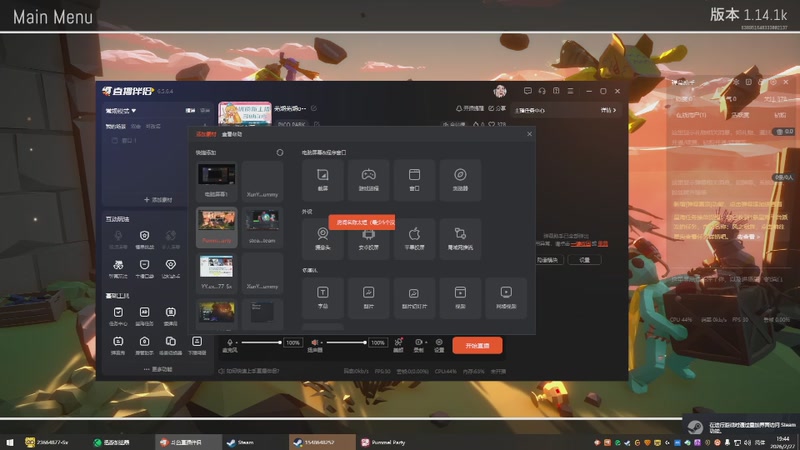Adjust the speaker volume slider

pyautogui.click(x=346, y=342)
